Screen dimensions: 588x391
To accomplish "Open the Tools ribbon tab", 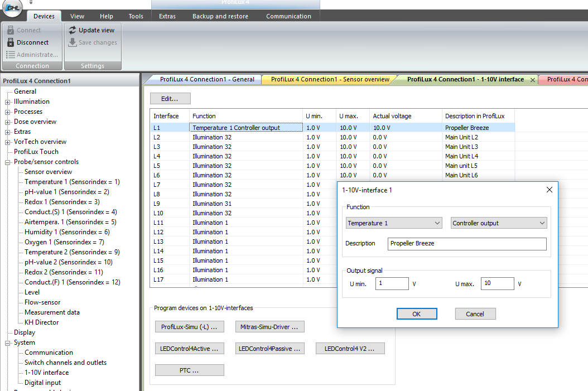I will [136, 16].
